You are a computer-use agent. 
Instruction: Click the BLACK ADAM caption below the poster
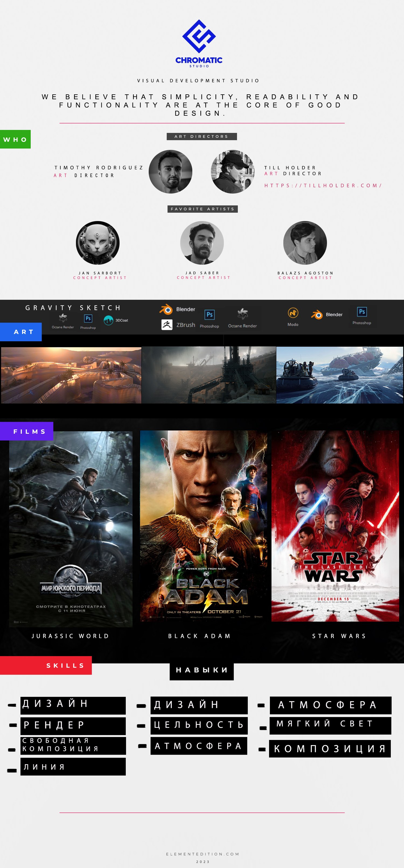click(199, 636)
